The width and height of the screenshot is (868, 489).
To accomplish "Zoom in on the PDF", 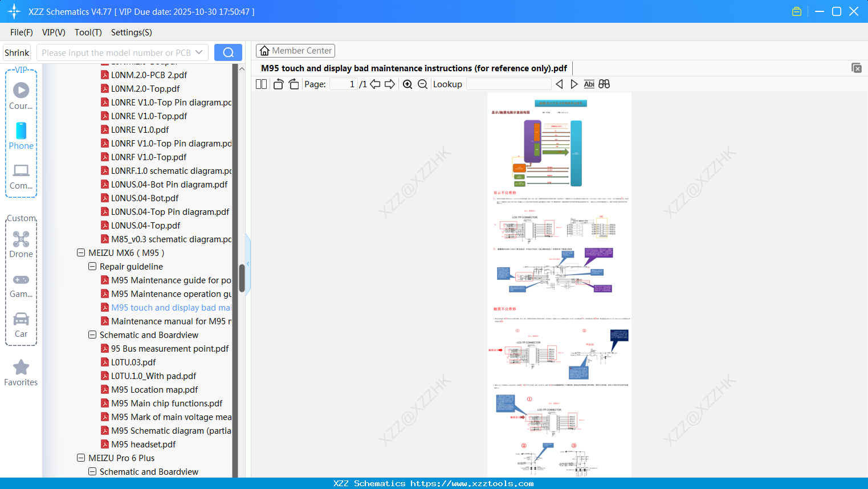I will click(407, 84).
